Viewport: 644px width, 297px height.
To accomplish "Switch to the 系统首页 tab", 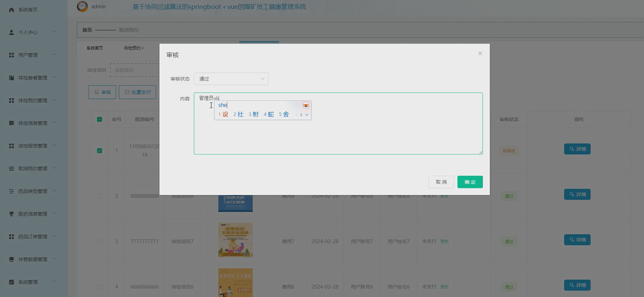I will (x=95, y=48).
